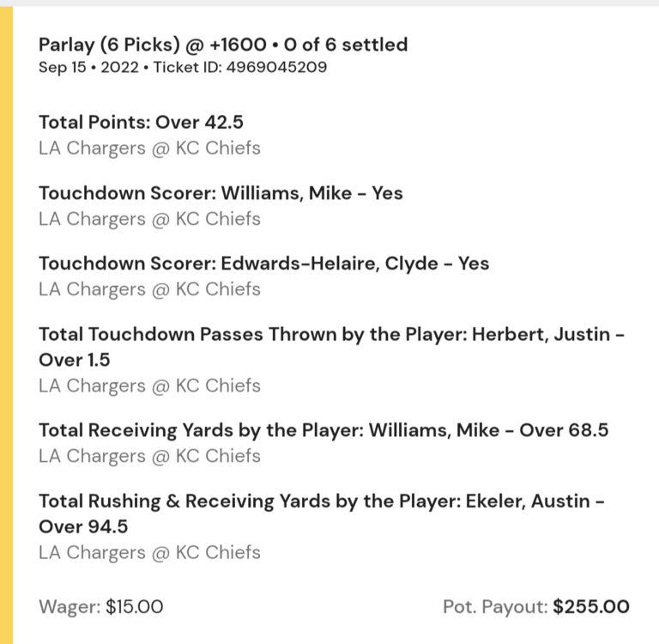This screenshot has height=644, width=659.
Task: Open Mike Williams Touchdown Scorer pick
Action: 221,193
